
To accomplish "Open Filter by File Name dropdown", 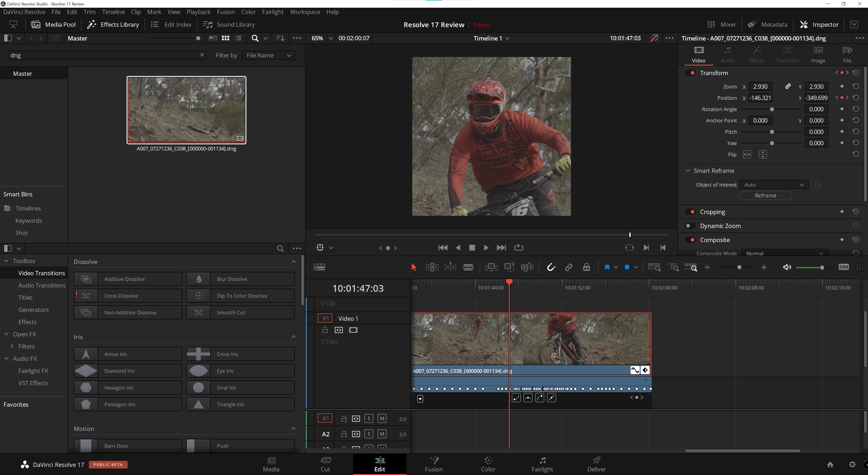I will (269, 55).
